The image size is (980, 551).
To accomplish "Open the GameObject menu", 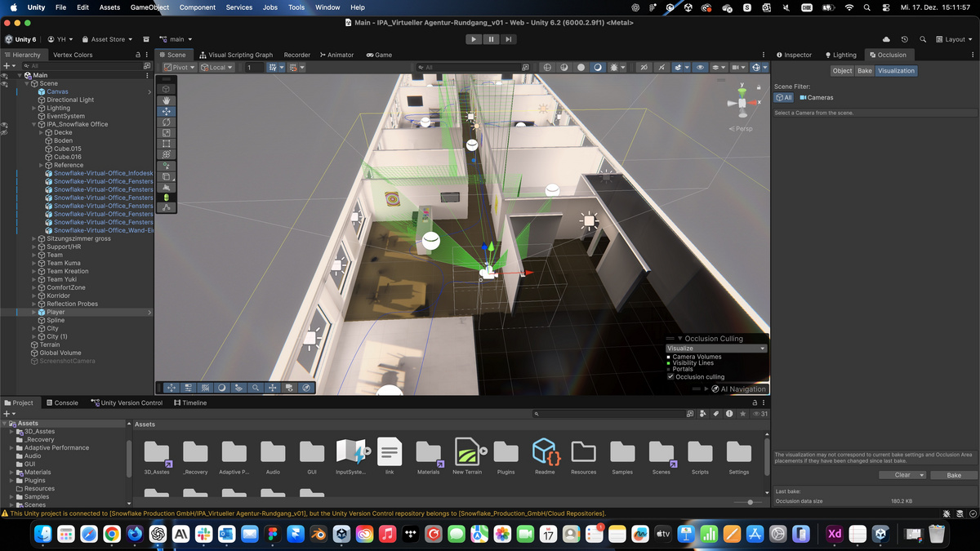I will pos(149,7).
